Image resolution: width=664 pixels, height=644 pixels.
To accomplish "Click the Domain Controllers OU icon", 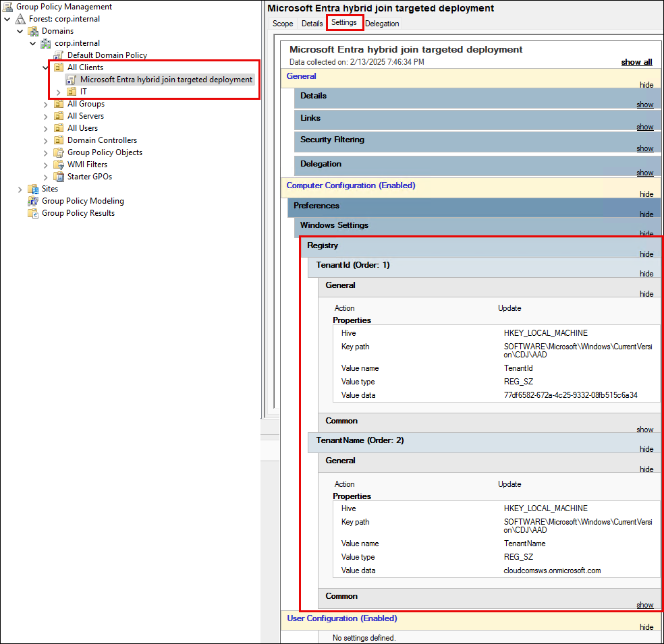I will click(x=59, y=140).
